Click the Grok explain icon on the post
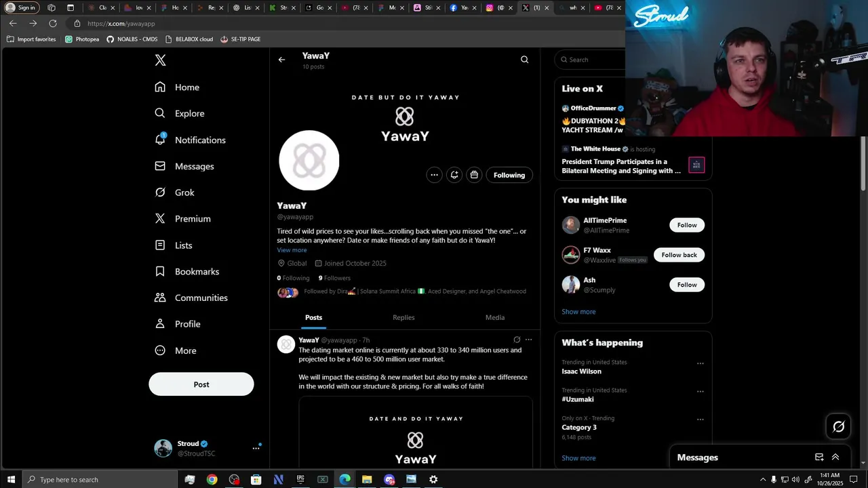 (517, 340)
